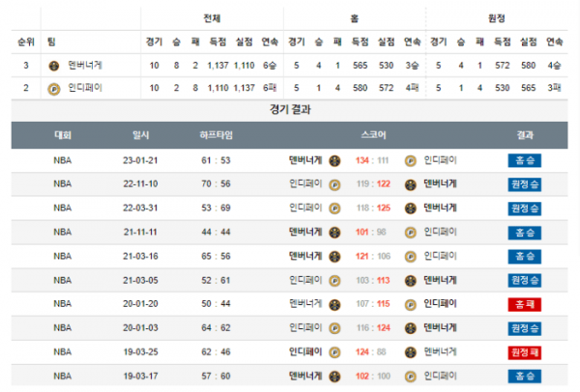Viewport: 580px width, 392px height.
Task: Click 경기 결과 section title
Action: pos(290,110)
